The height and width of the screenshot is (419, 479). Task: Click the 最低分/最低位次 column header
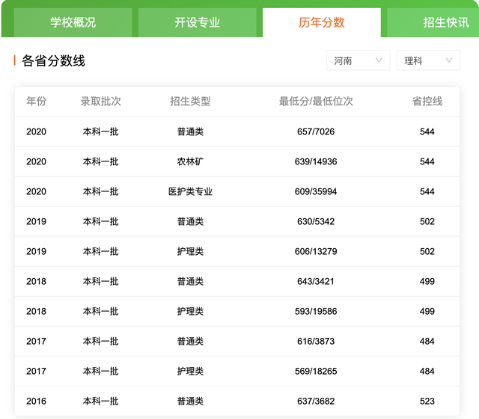(316, 101)
